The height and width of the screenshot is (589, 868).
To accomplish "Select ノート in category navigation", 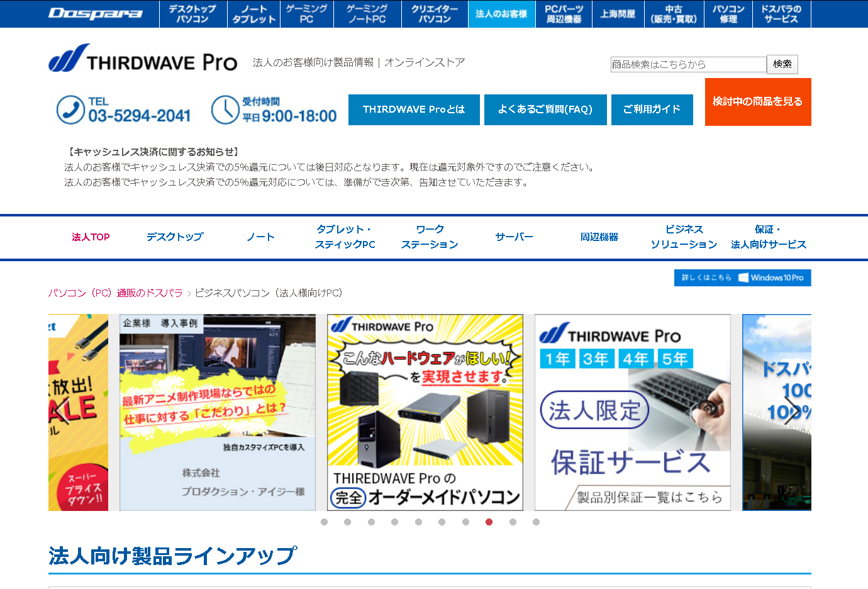I will (x=260, y=237).
